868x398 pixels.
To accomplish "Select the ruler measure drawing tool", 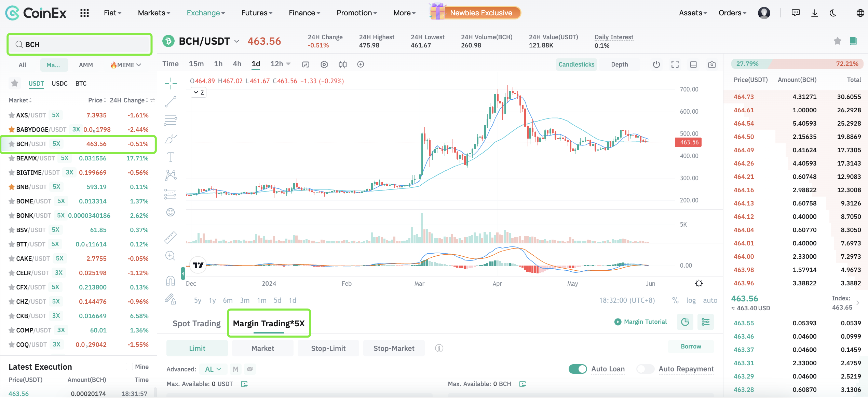I will pyautogui.click(x=170, y=237).
